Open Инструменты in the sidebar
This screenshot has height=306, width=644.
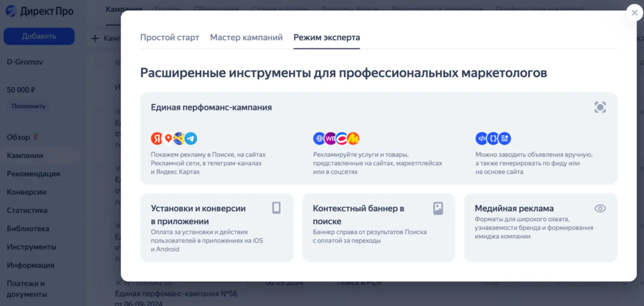tap(32, 247)
